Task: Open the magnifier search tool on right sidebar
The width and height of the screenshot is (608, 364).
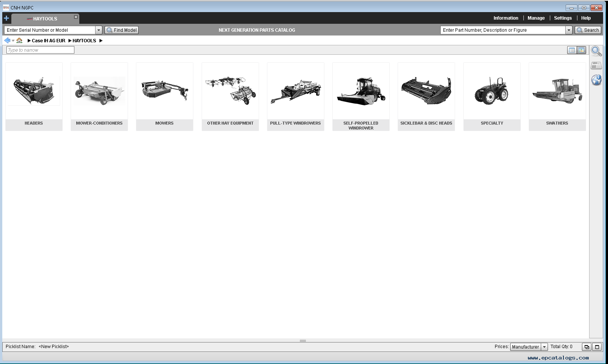Action: (597, 51)
